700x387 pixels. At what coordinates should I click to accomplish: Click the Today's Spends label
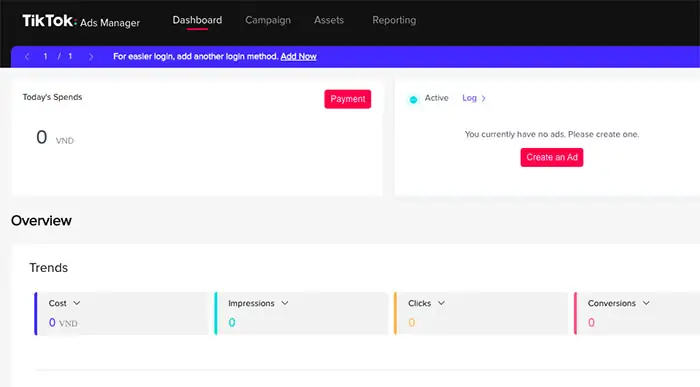click(x=52, y=97)
